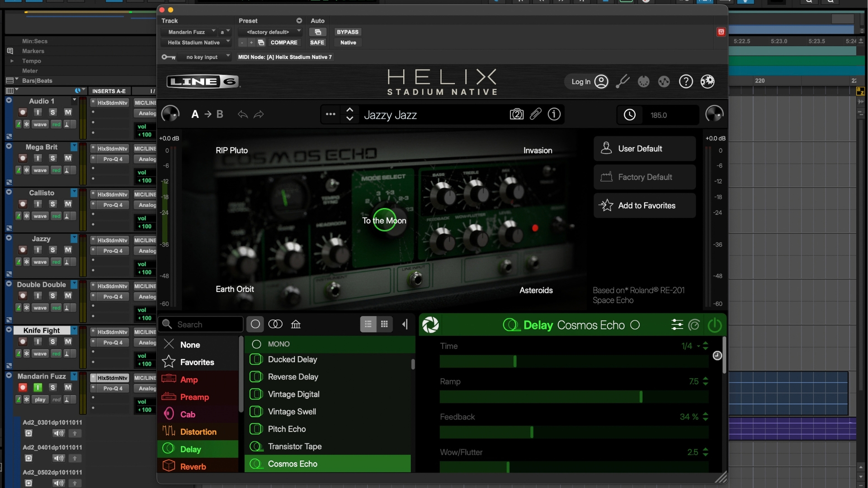Toggle COMPARE in the plug-in header

click(284, 42)
